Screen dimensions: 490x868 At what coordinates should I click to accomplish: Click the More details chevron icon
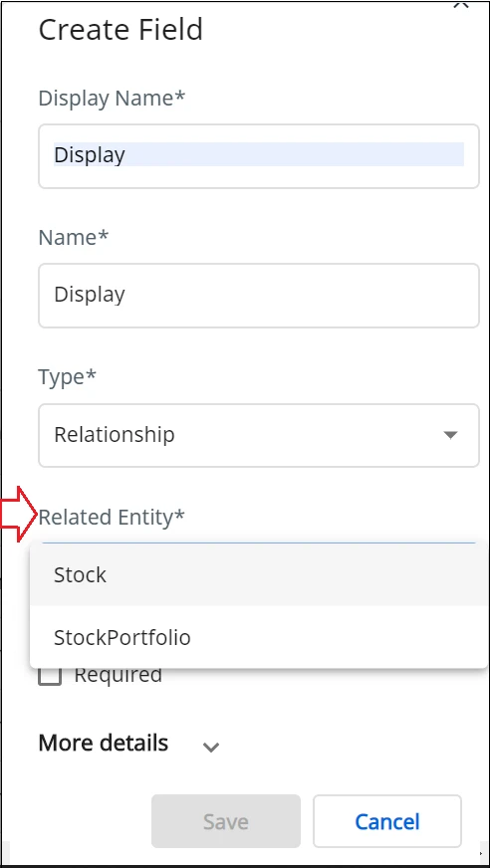(211, 748)
